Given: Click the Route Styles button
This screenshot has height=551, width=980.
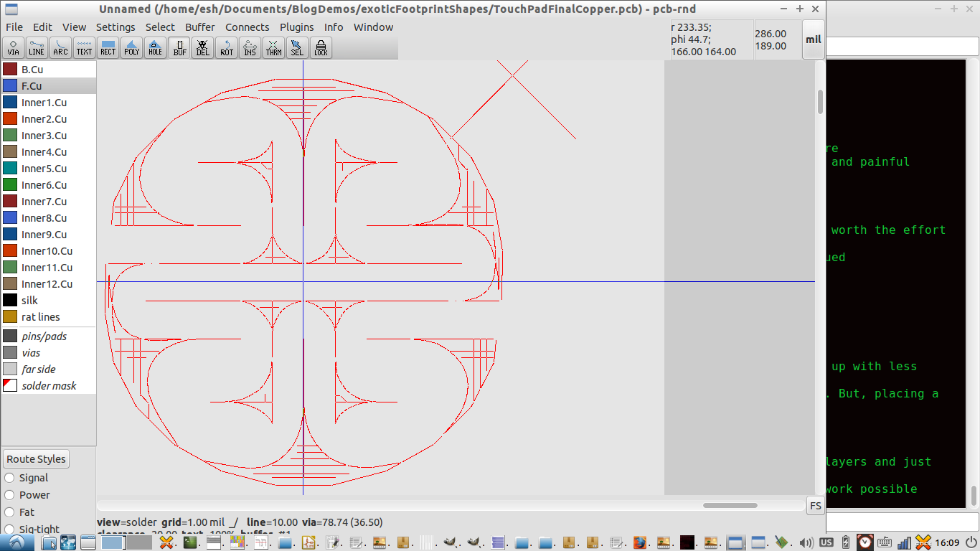Looking at the screenshot, I should coord(36,459).
